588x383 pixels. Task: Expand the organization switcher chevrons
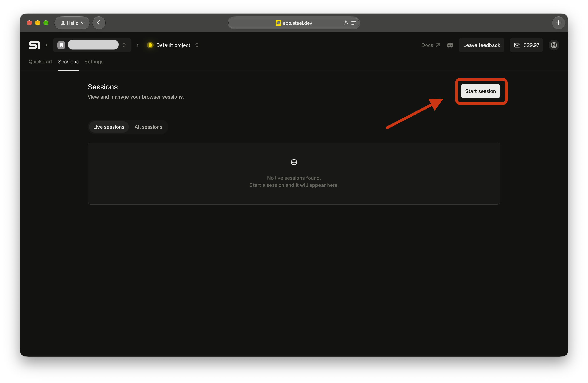(x=124, y=45)
